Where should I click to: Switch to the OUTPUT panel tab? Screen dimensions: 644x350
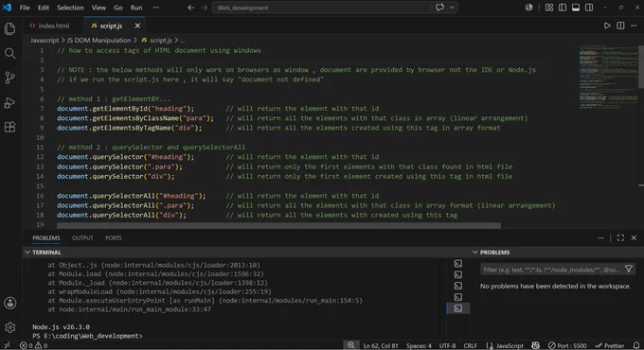(x=82, y=238)
